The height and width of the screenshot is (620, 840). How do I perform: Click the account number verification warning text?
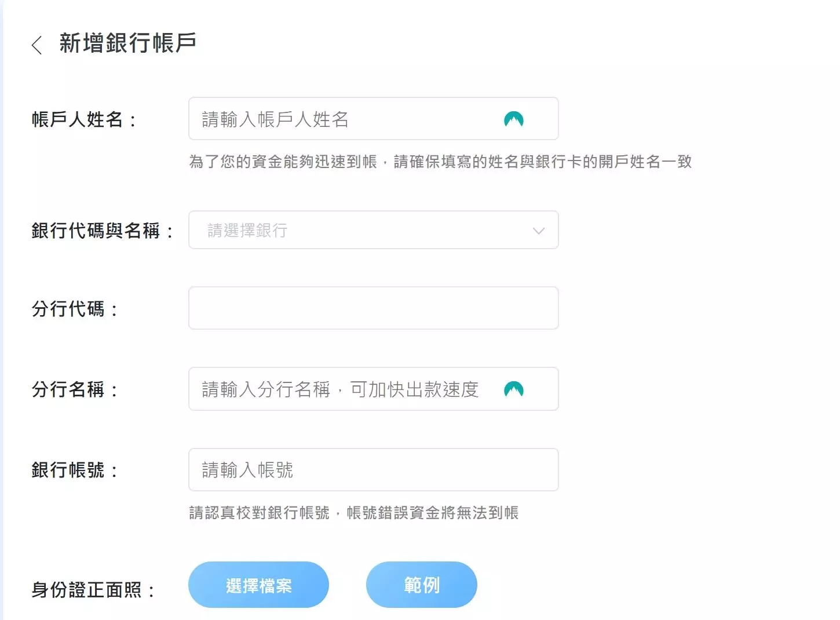click(x=354, y=513)
